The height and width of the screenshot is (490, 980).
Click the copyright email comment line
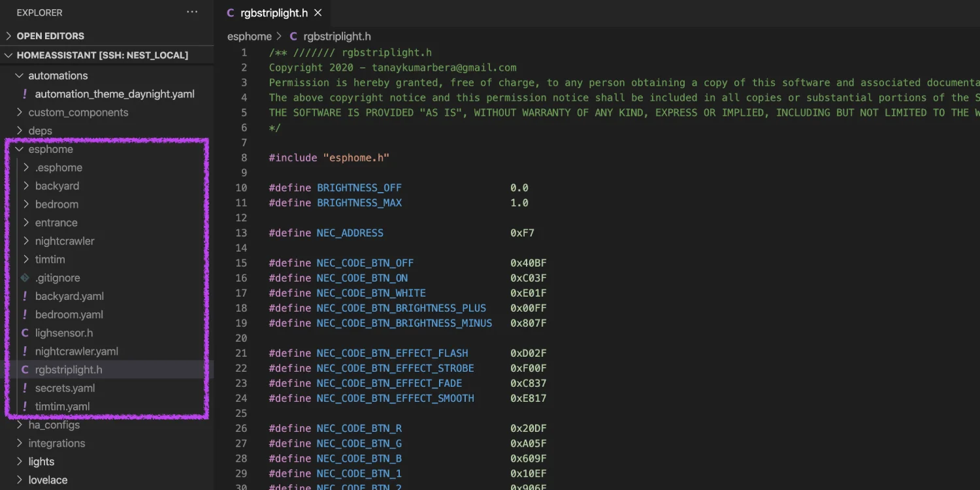[x=393, y=67]
